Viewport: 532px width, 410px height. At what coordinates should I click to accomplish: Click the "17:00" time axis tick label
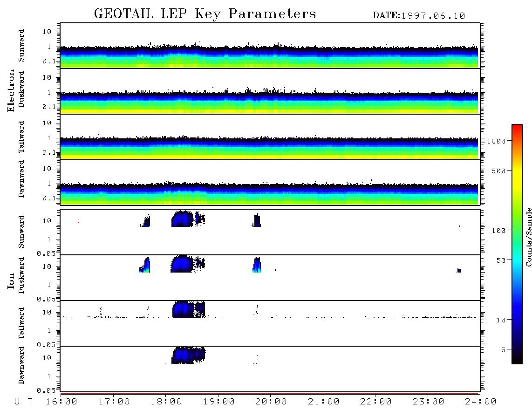coord(114,402)
